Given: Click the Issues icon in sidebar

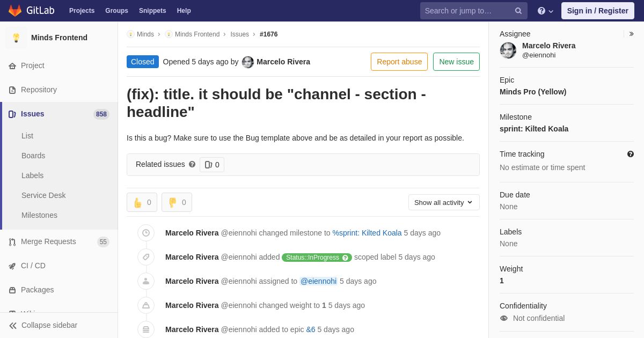Looking at the screenshot, I should click(12, 114).
